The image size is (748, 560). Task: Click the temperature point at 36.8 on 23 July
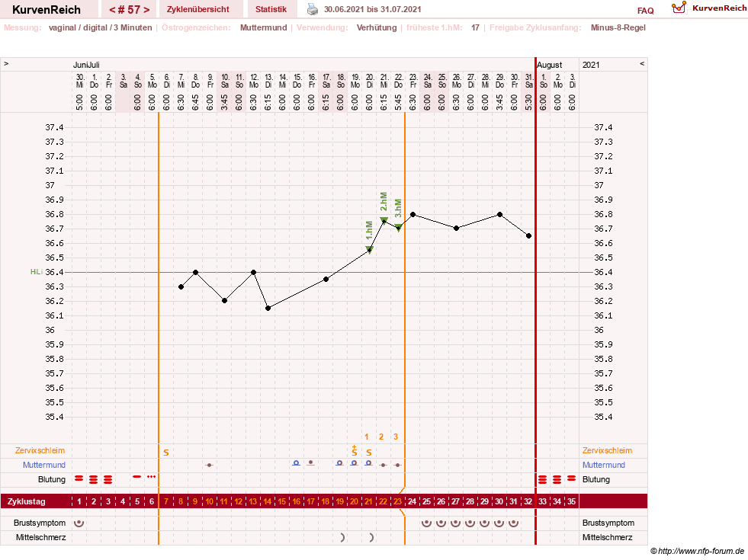pos(413,214)
